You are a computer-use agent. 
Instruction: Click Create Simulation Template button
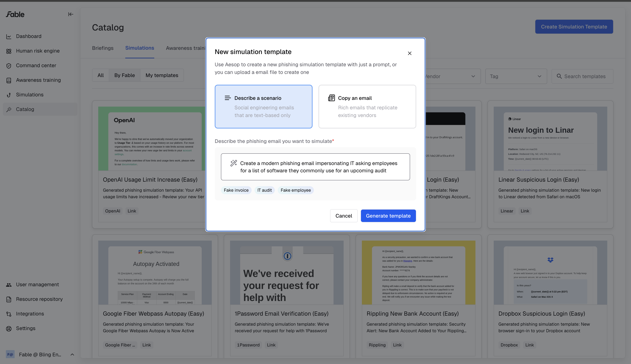[574, 27]
